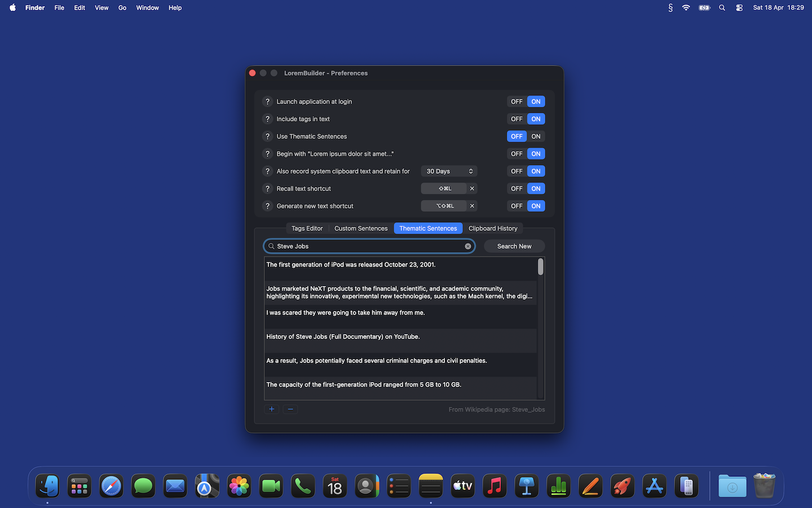Open the Wikipedia page Steve_Jobs link
Viewport: 812px width, 508px height.
click(528, 409)
